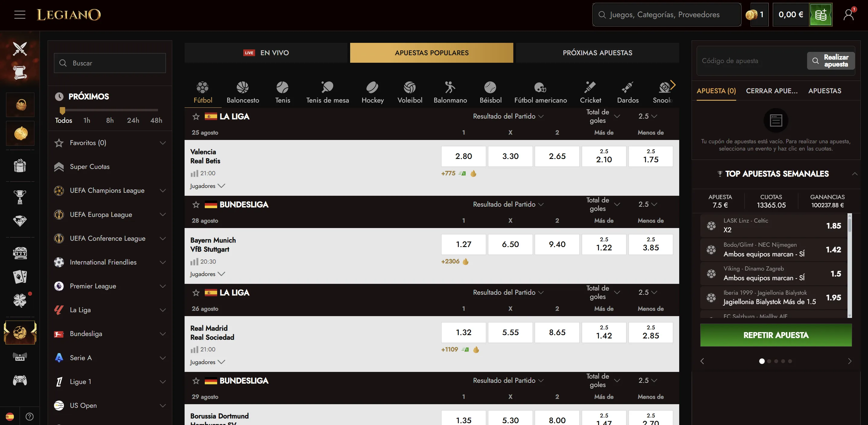Screen dimensions: 868x425
Task: Select the 24h time filter
Action: click(x=133, y=120)
